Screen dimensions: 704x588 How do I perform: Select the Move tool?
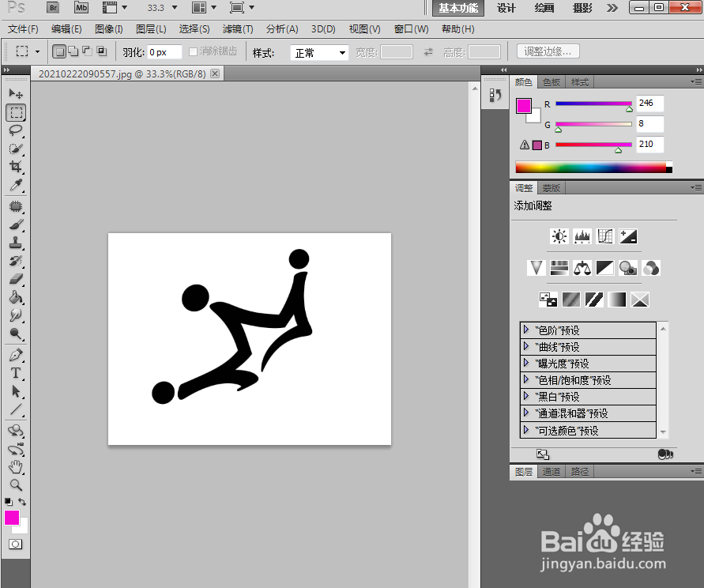(x=15, y=93)
